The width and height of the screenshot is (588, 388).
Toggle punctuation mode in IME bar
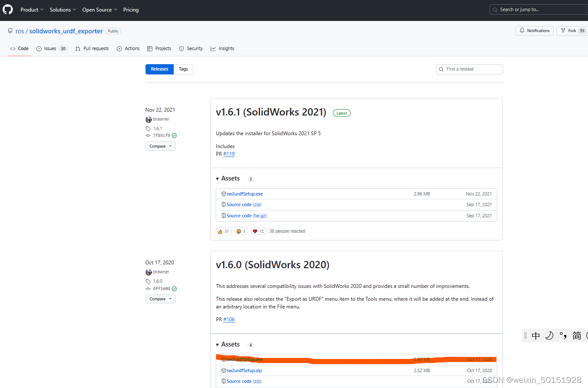563,336
